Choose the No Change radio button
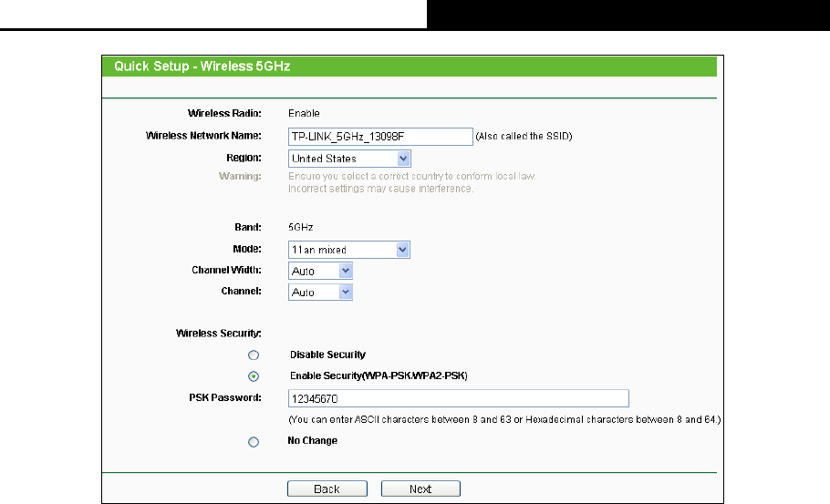Image resolution: width=830 pixels, height=504 pixels. click(x=254, y=441)
